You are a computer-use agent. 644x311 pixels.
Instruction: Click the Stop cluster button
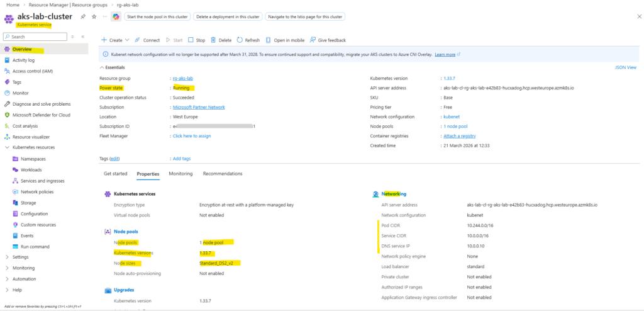(x=196, y=40)
